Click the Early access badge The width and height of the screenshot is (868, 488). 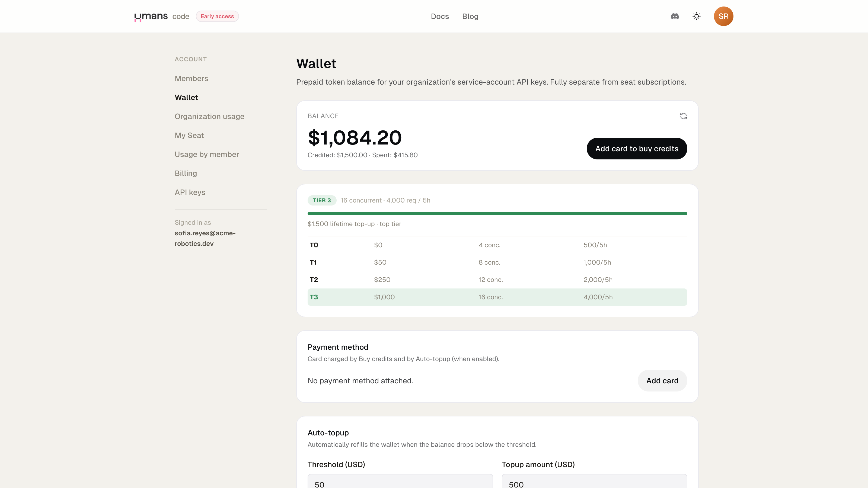(x=217, y=16)
